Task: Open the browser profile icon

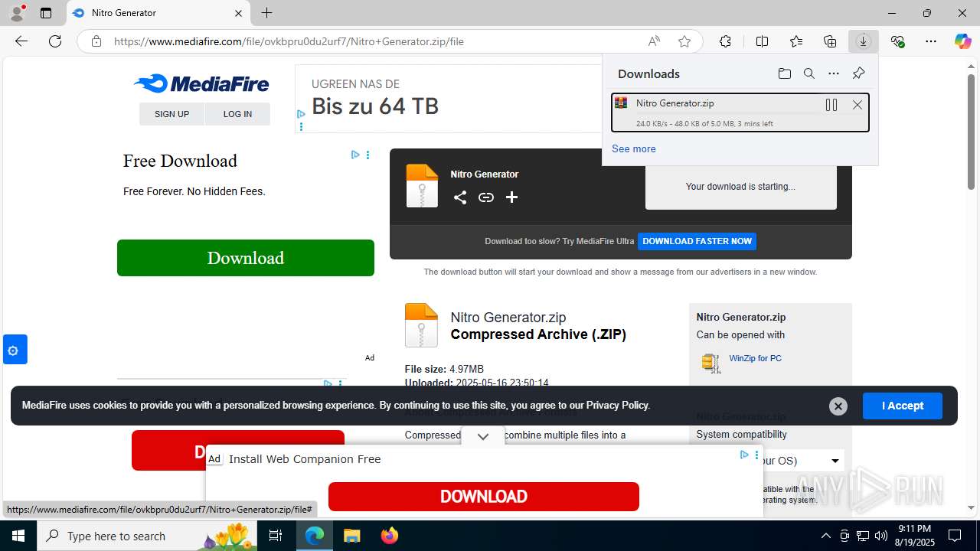Action: click(16, 13)
